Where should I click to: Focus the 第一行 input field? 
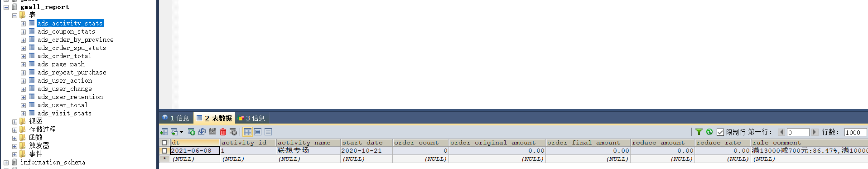798,132
